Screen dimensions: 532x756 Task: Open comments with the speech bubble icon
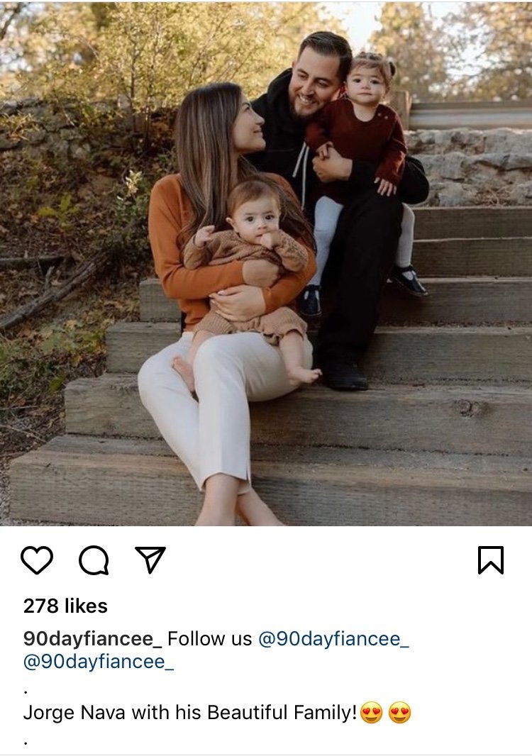[x=94, y=560]
